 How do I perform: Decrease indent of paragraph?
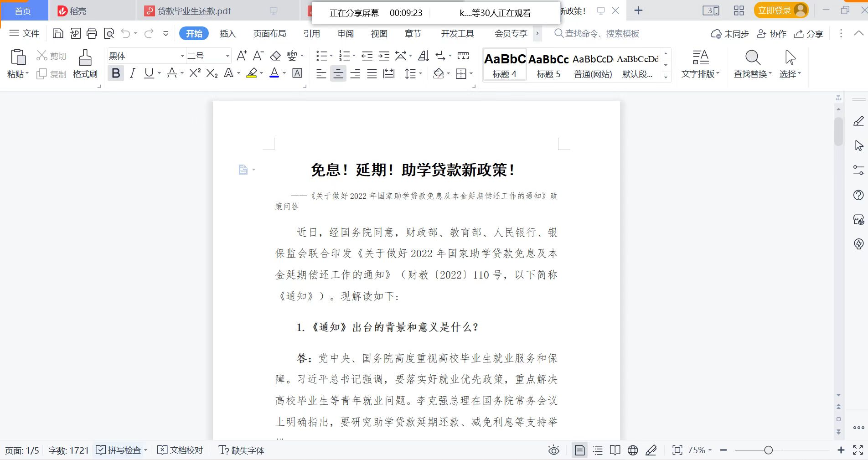tap(367, 56)
